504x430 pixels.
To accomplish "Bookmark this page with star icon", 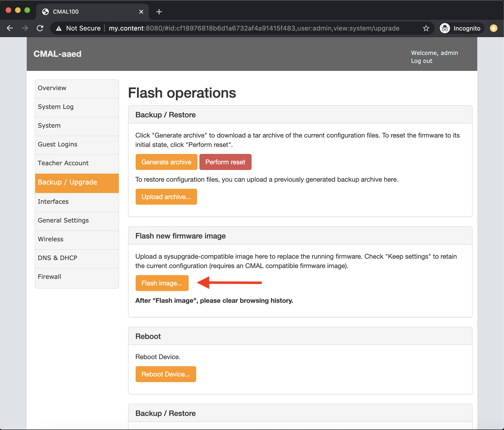I will pyautogui.click(x=426, y=28).
